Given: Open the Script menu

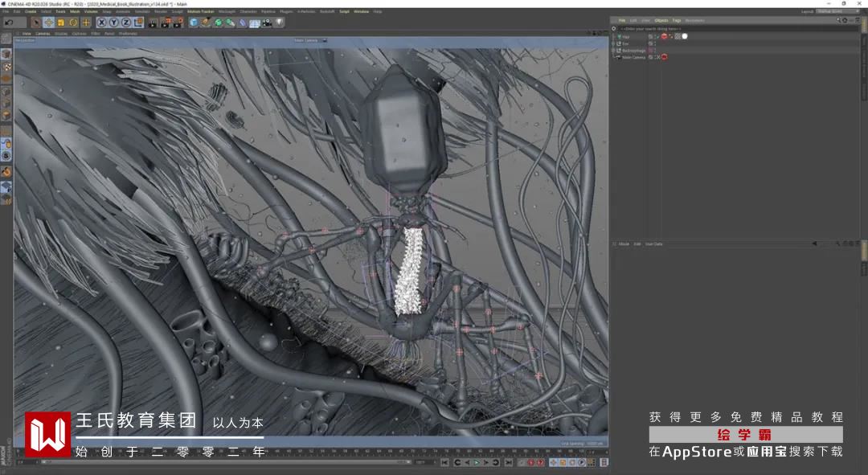Looking at the screenshot, I should pos(344,11).
